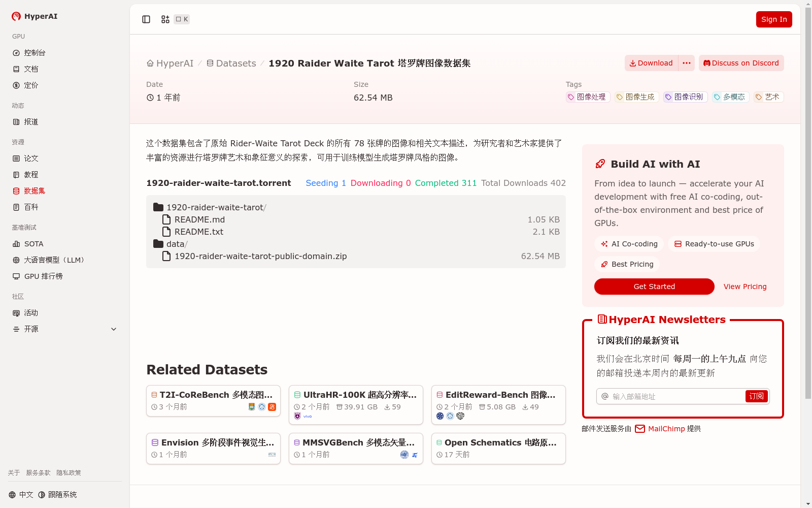The width and height of the screenshot is (812, 508).
Task: Click the Ready-to-use GPUs chip
Action: [x=714, y=244]
